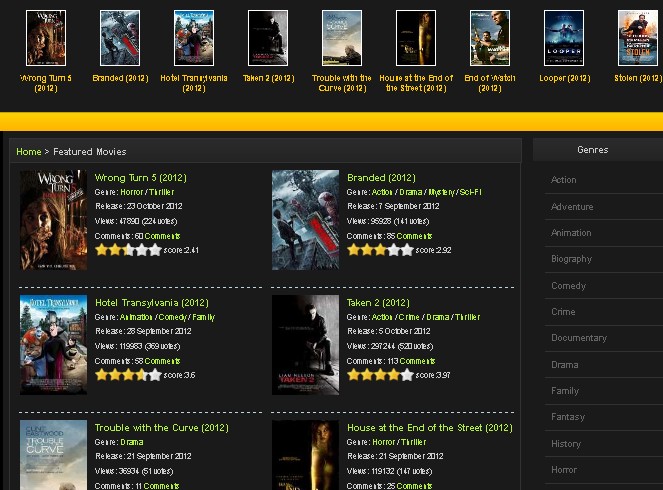This screenshot has height=490, width=663.
Task: Open Wrong Turn 5 poster in top carousel
Action: (x=46, y=38)
